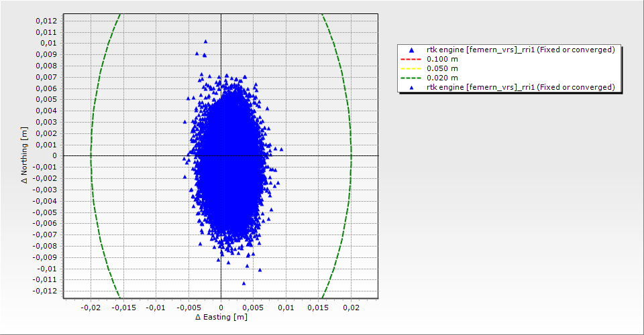Click the -0,02 tick label on the easting axis

point(91,308)
